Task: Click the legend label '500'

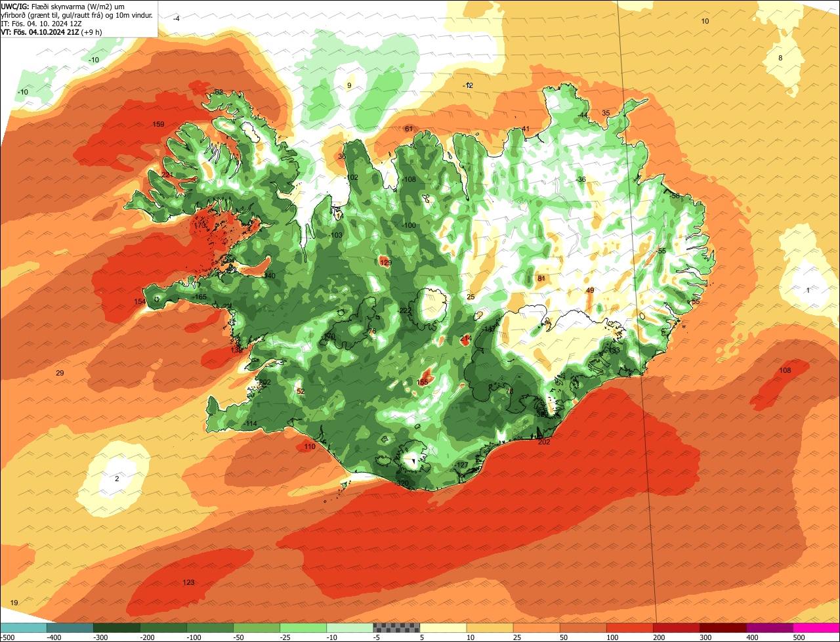Action: pos(798,637)
